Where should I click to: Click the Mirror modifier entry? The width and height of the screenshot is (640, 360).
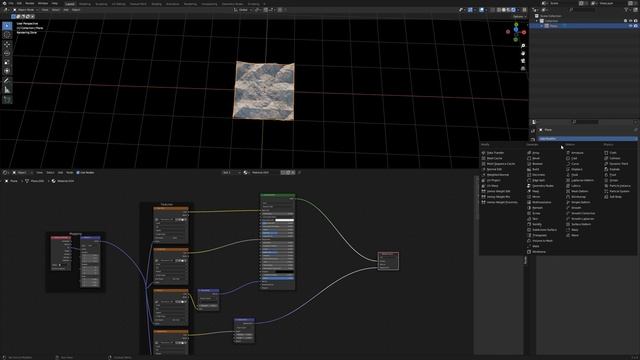point(533,197)
